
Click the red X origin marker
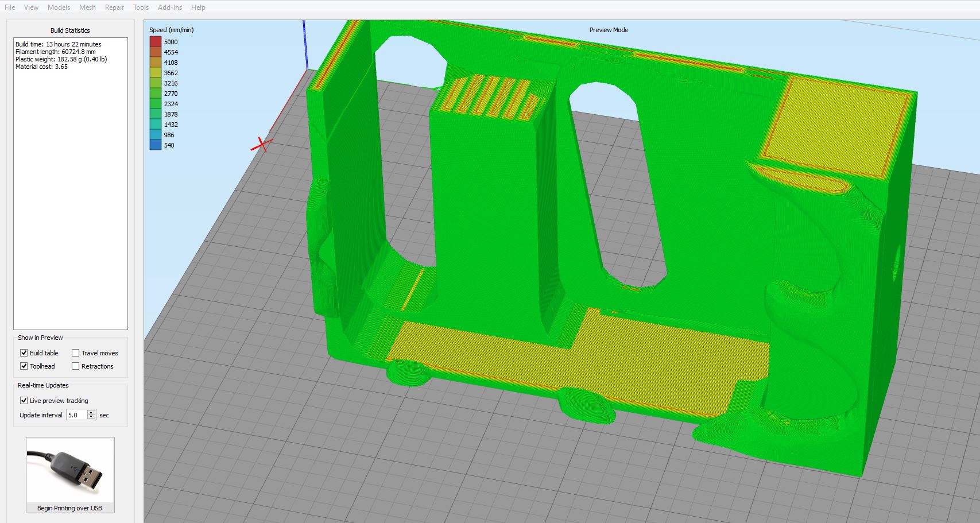(x=261, y=144)
